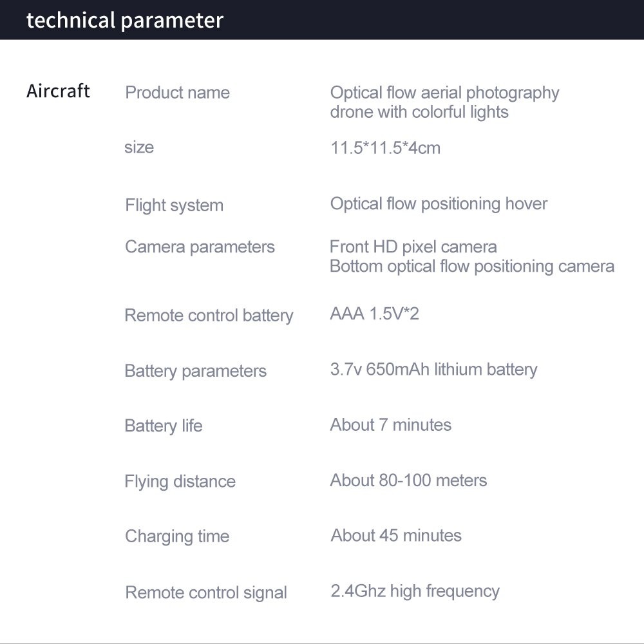The height and width of the screenshot is (644, 644).
Task: Click the "Flight system" label
Action: 174,206
